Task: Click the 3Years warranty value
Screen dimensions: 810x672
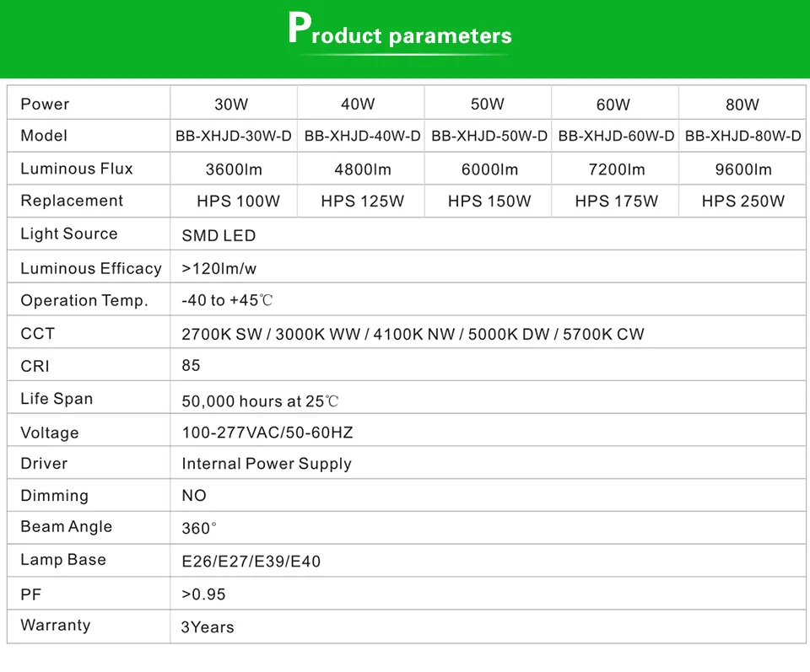Action: click(208, 627)
